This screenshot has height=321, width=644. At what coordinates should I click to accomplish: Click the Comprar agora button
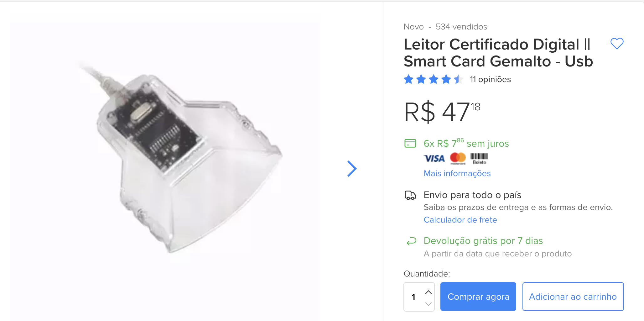[x=478, y=297]
